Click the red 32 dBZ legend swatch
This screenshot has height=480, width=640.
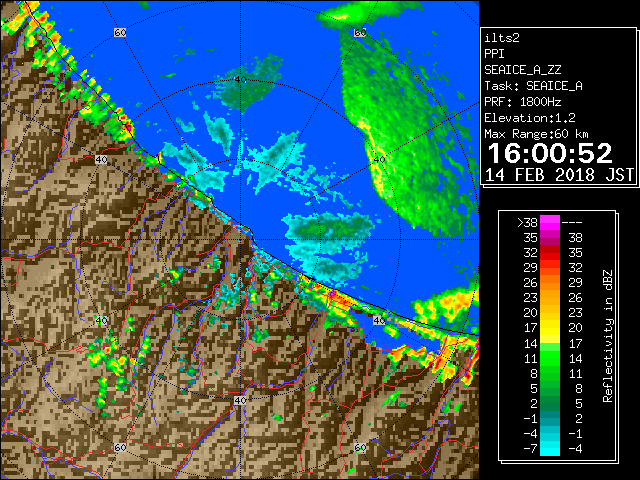[550, 253]
